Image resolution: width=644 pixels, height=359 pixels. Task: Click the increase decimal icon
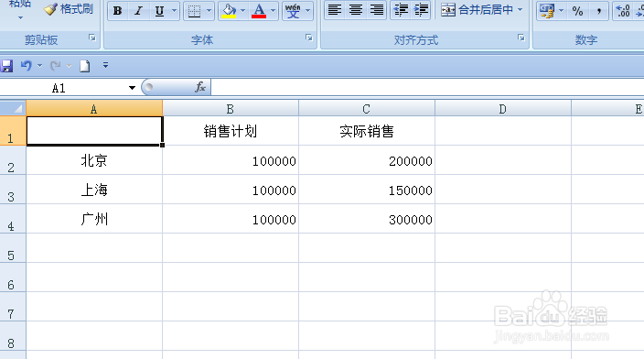(x=623, y=11)
